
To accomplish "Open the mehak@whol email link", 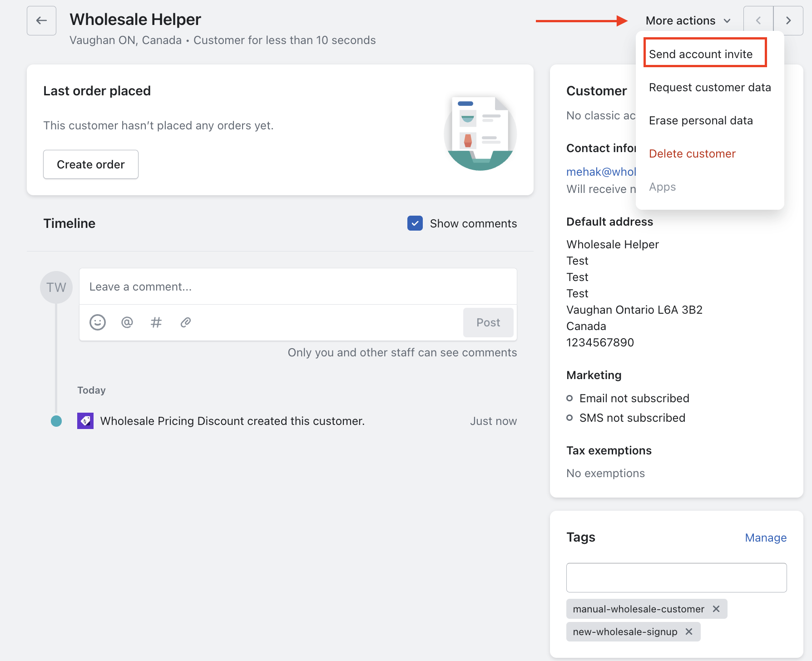I will point(601,172).
